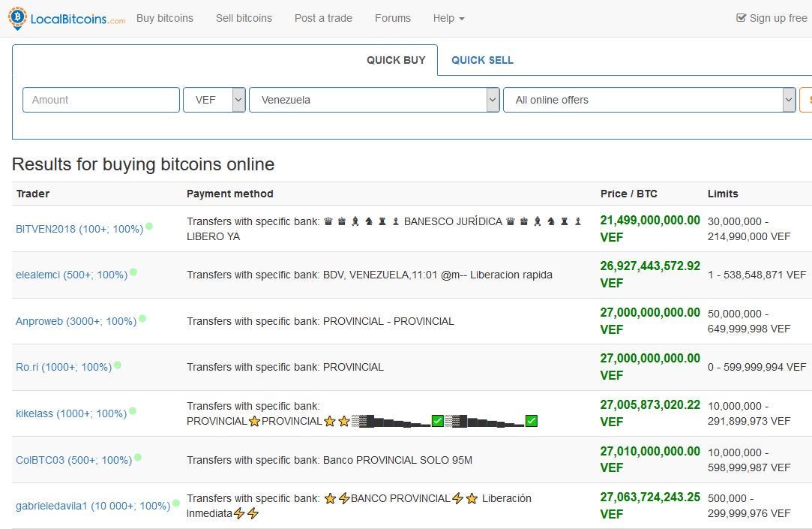Click the Sign up free checkbox icon

(741, 18)
